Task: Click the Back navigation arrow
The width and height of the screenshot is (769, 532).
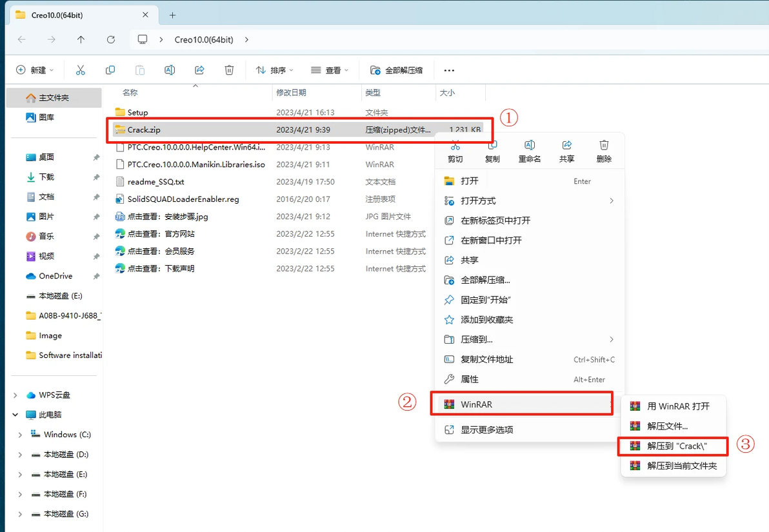Action: point(21,40)
